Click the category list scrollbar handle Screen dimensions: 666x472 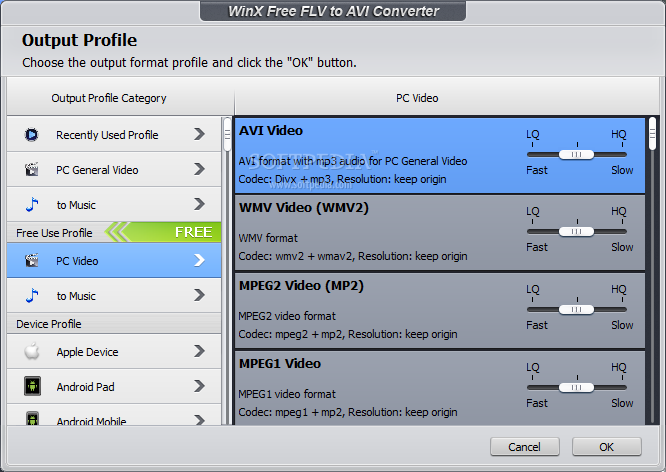click(227, 135)
